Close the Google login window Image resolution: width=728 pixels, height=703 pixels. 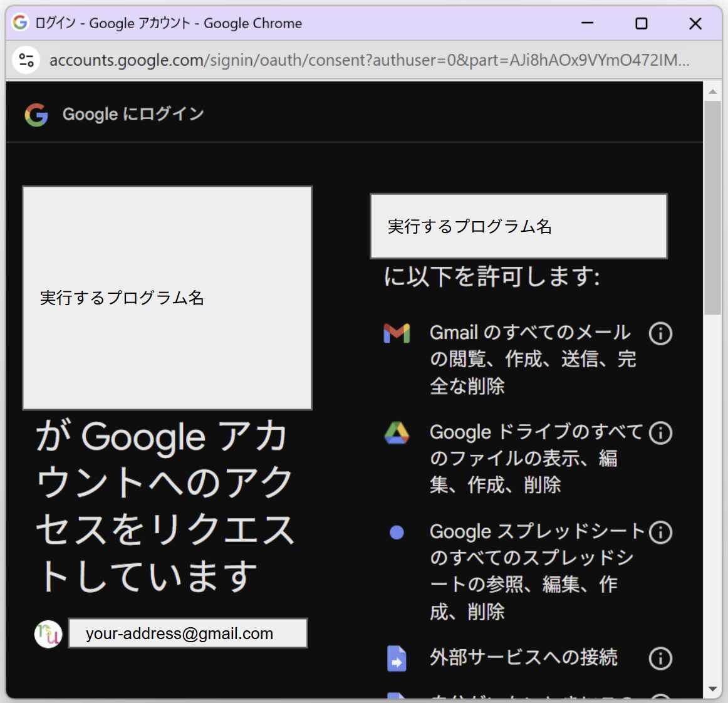(695, 23)
